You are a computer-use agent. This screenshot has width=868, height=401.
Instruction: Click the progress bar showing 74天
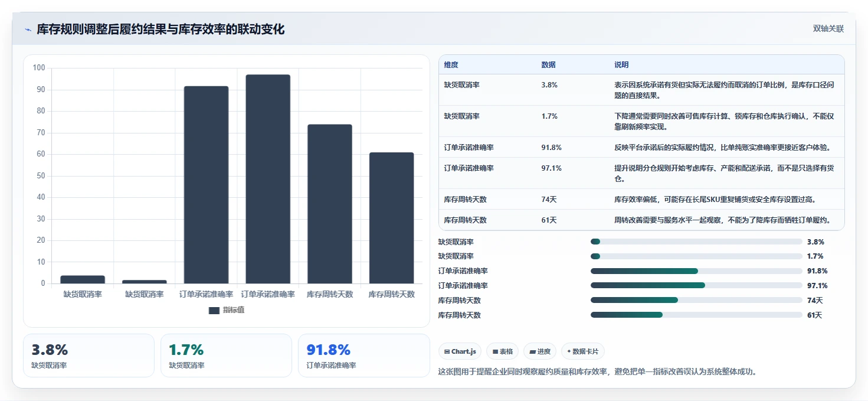[696, 300]
